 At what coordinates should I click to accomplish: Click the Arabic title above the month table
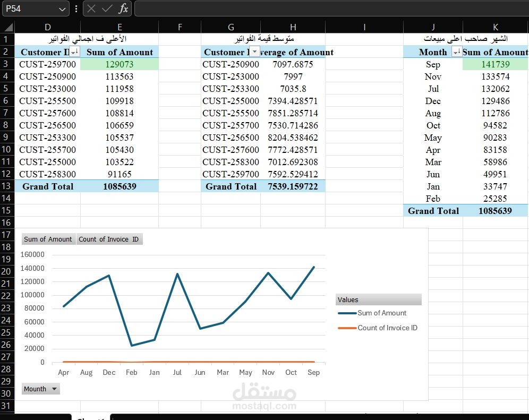(466, 39)
